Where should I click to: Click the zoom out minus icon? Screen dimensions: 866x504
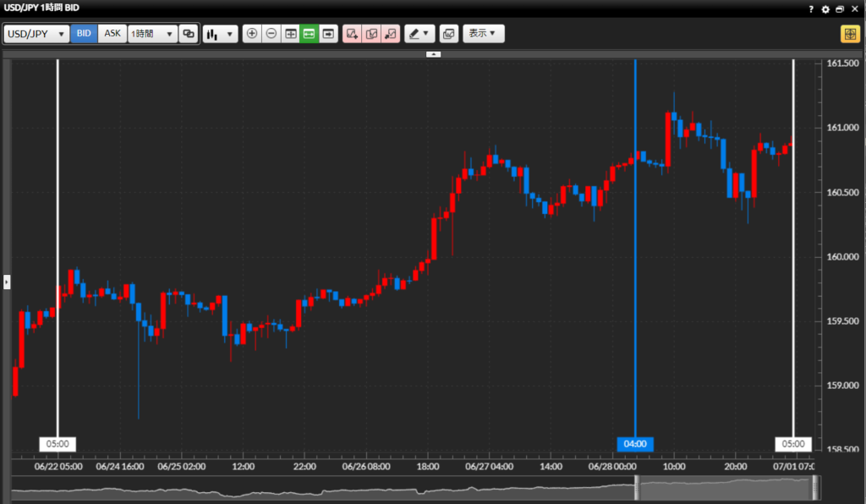point(271,34)
